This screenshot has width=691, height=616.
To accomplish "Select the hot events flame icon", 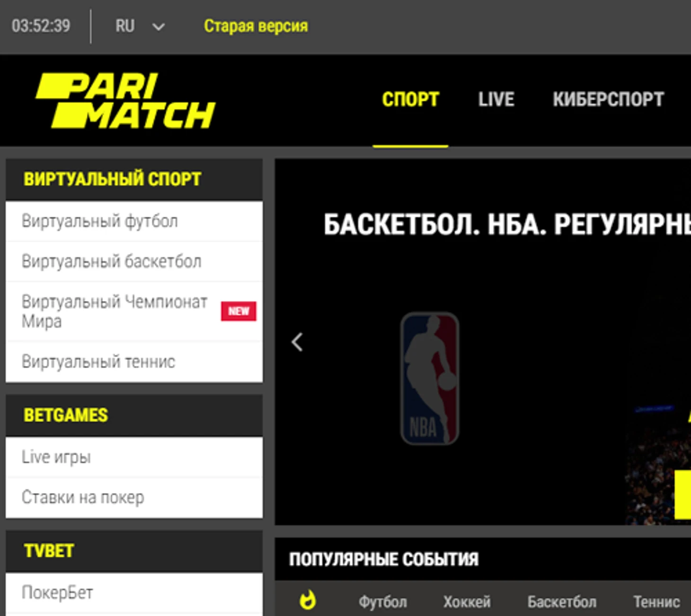I will [308, 600].
